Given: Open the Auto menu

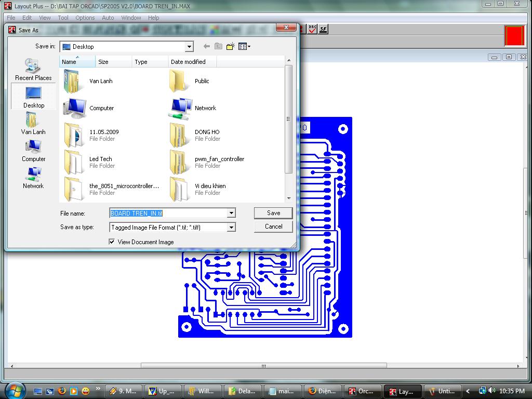Looking at the screenshot, I should (x=108, y=18).
